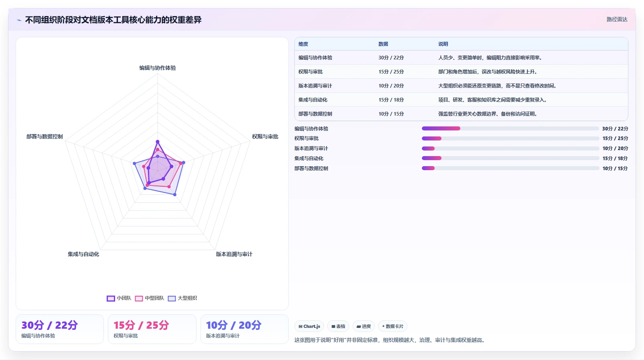This screenshot has height=360, width=644.
Task: Click table cell 15分 / 18分
Action: tap(391, 100)
